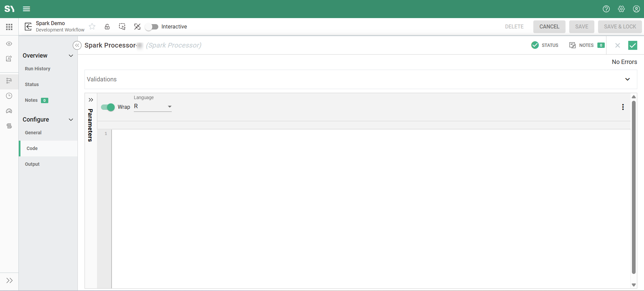The image size is (644, 291).
Task: Collapse the Overview section
Action: click(x=71, y=56)
